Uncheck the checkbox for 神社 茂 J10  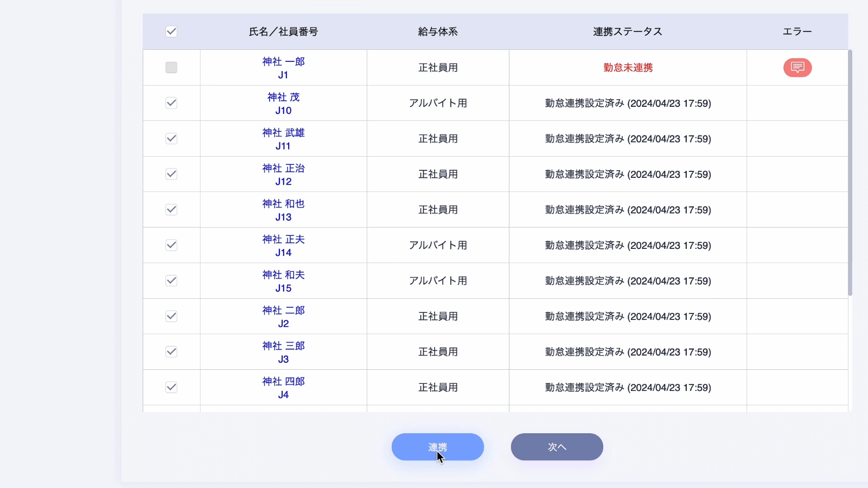(171, 103)
